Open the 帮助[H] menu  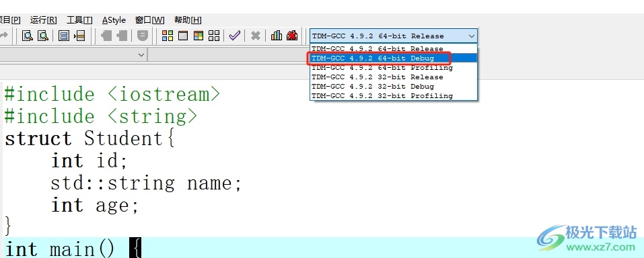pyautogui.click(x=188, y=20)
